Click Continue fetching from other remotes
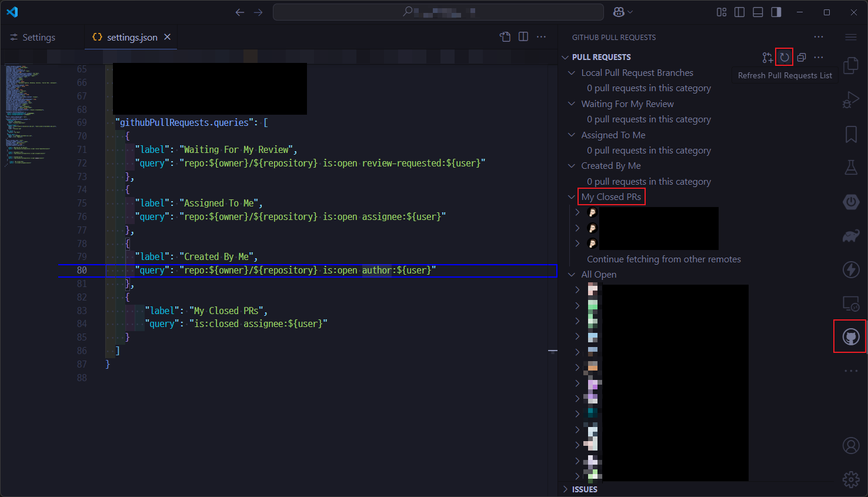This screenshot has width=868, height=497. [663, 259]
